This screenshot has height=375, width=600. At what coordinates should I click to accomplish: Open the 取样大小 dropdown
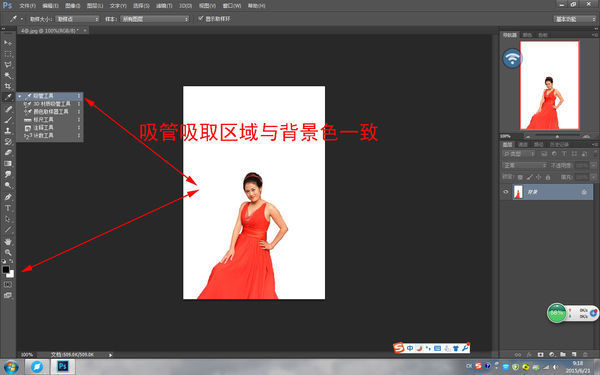click(x=78, y=19)
